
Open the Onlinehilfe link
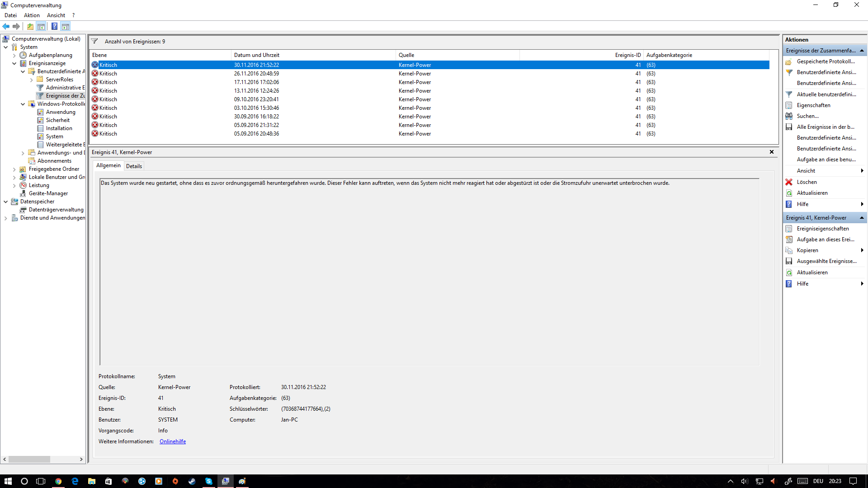coord(173,441)
